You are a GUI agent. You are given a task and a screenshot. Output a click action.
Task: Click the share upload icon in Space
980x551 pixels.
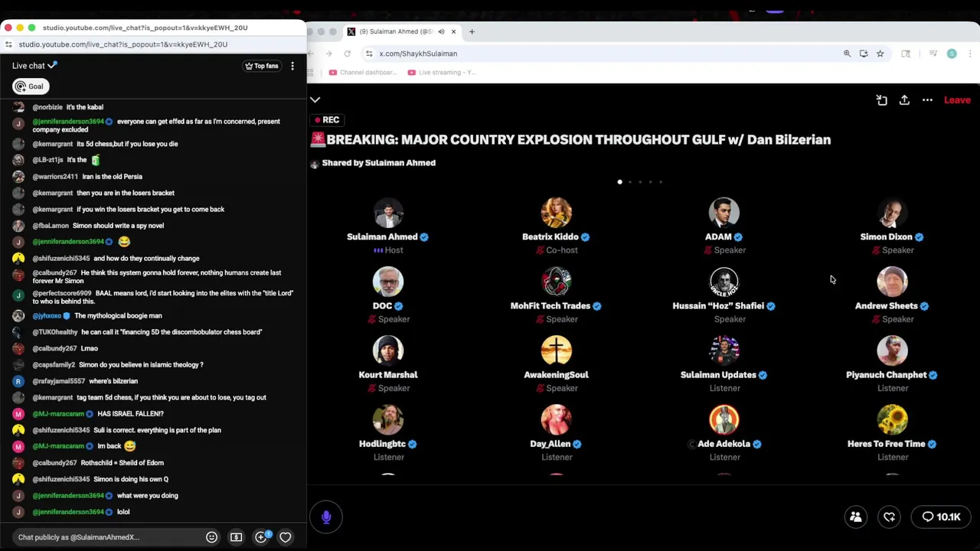[x=904, y=100]
